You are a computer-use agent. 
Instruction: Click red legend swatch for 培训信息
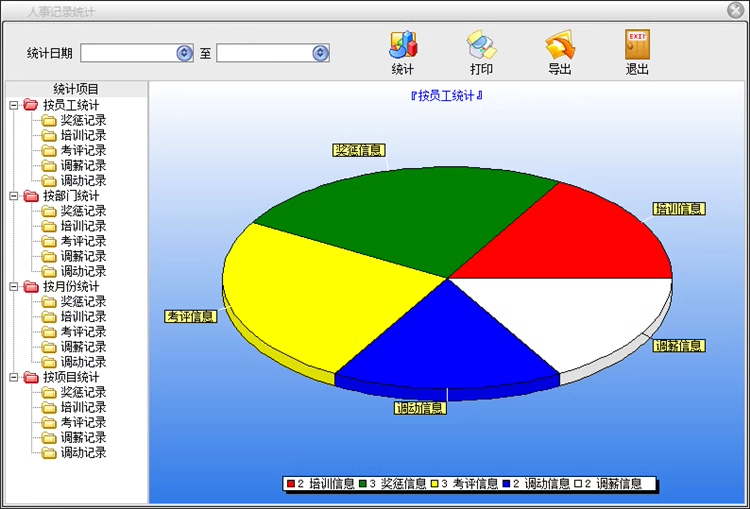[x=291, y=484]
